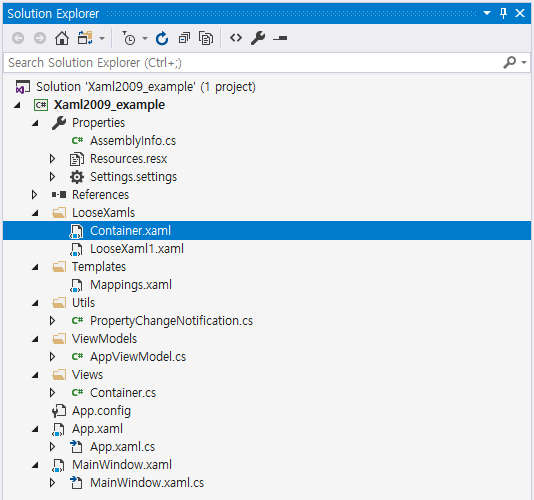The image size is (534, 500).
Task: Collapse the Templates folder
Action: click(x=35, y=267)
